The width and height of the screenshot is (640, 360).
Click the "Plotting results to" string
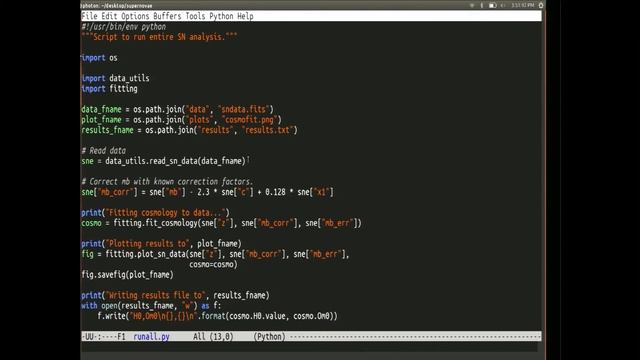tap(147, 244)
